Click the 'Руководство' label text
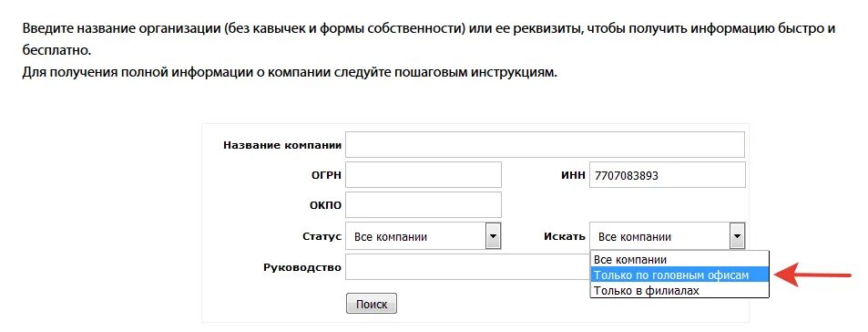Screen dimensions: 868x332 pos(302,268)
